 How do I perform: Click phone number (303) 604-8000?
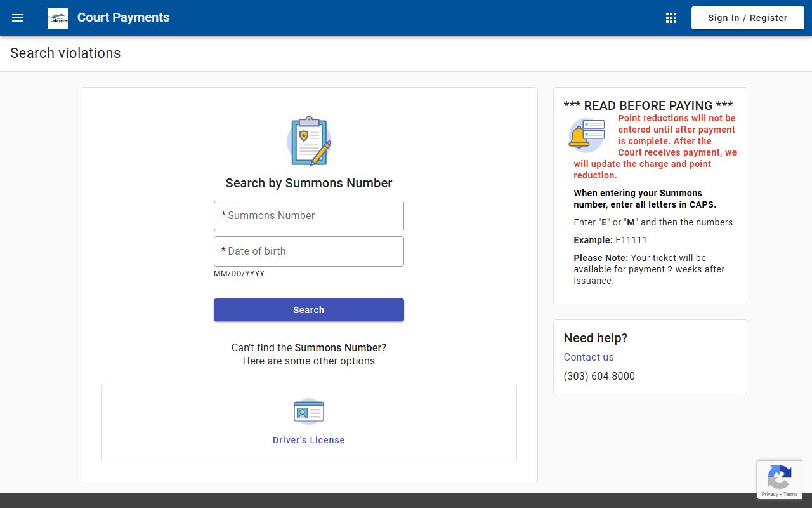(599, 376)
